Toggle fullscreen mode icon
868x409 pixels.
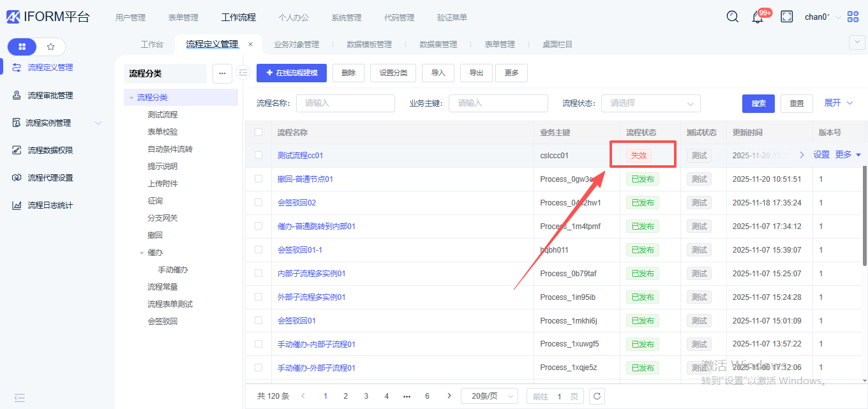787,17
